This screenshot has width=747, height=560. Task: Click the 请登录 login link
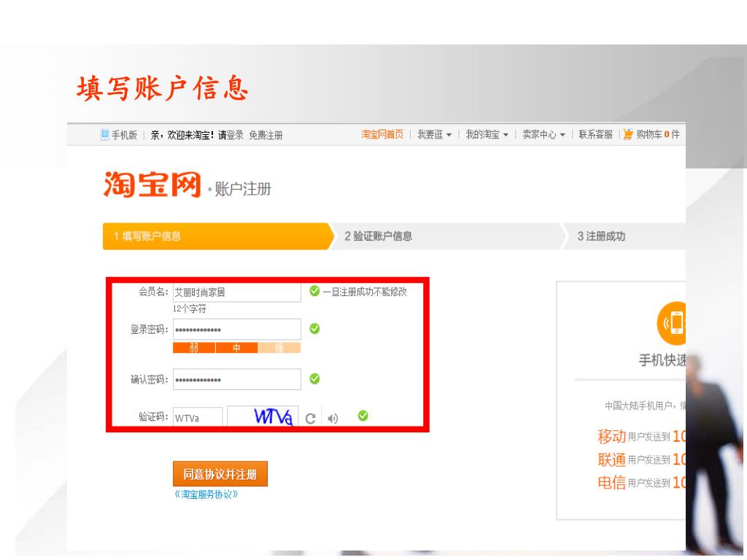(231, 135)
